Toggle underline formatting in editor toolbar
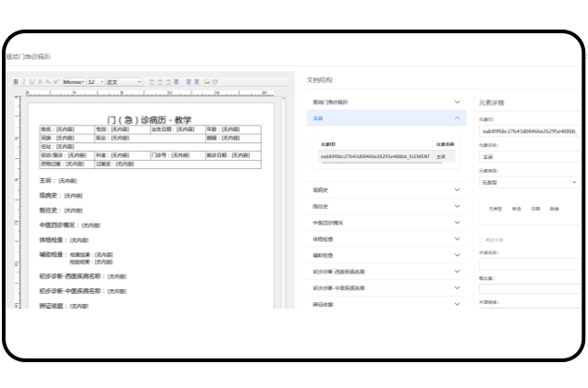588x388 pixels. [x=31, y=81]
